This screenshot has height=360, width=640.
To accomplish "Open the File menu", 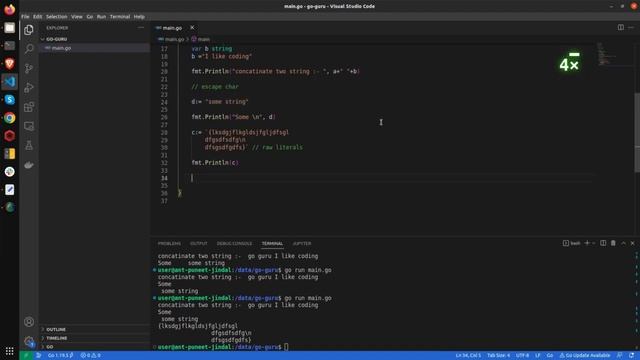I will coord(25,17).
